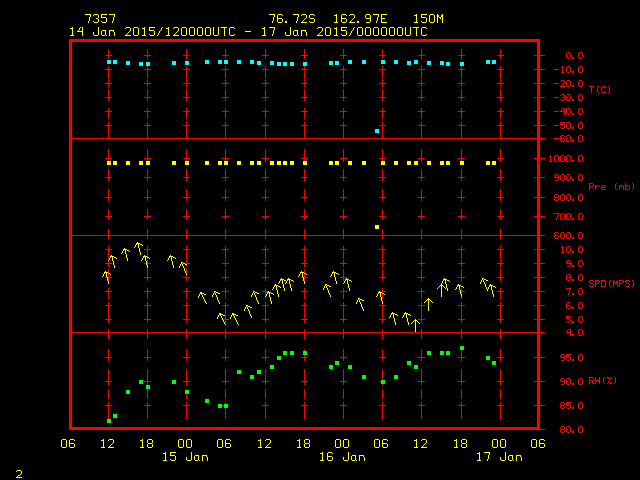Click the isolated yellow pressure point near 650 mb
Image resolution: width=640 pixels, height=480 pixels.
click(x=377, y=227)
